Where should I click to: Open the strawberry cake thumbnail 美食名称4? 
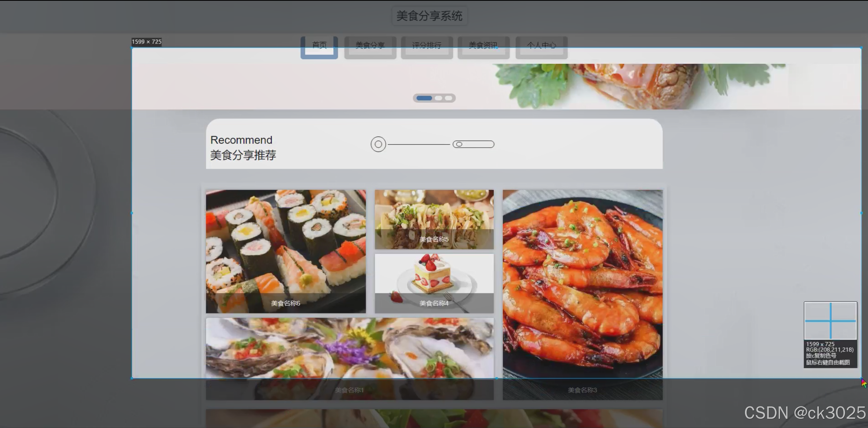pos(434,283)
